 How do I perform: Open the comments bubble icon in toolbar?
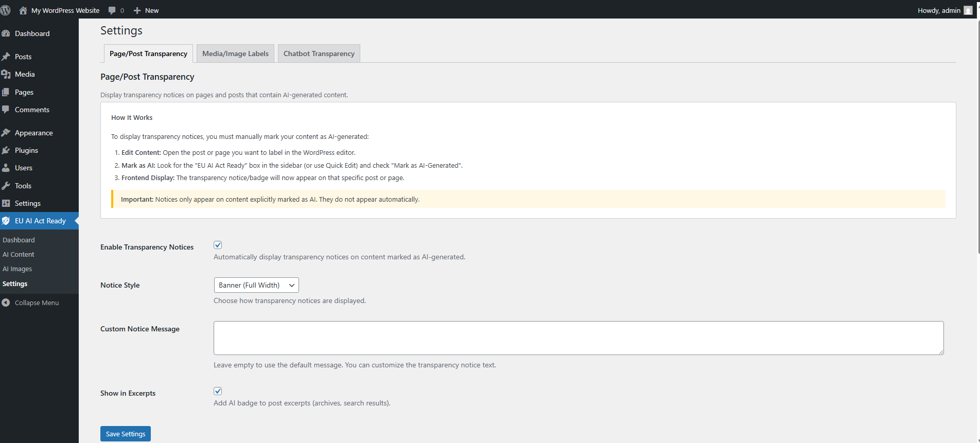coord(112,10)
